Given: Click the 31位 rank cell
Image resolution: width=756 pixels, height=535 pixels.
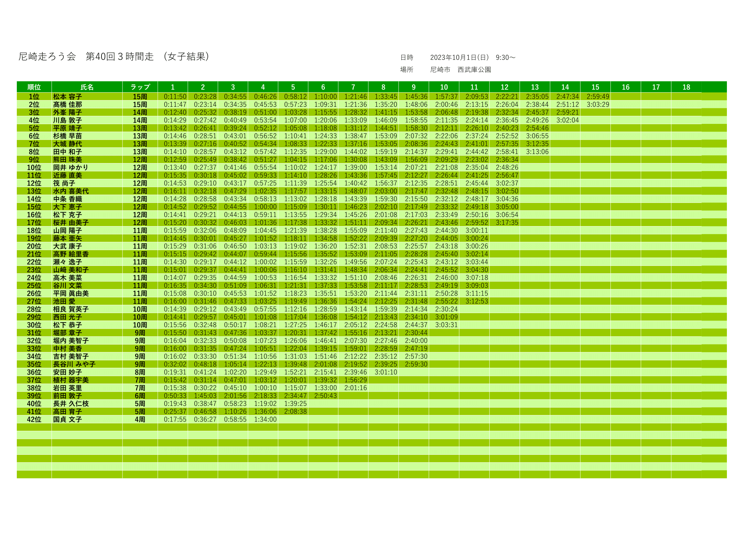Looking at the screenshot, I should click(x=34, y=333).
